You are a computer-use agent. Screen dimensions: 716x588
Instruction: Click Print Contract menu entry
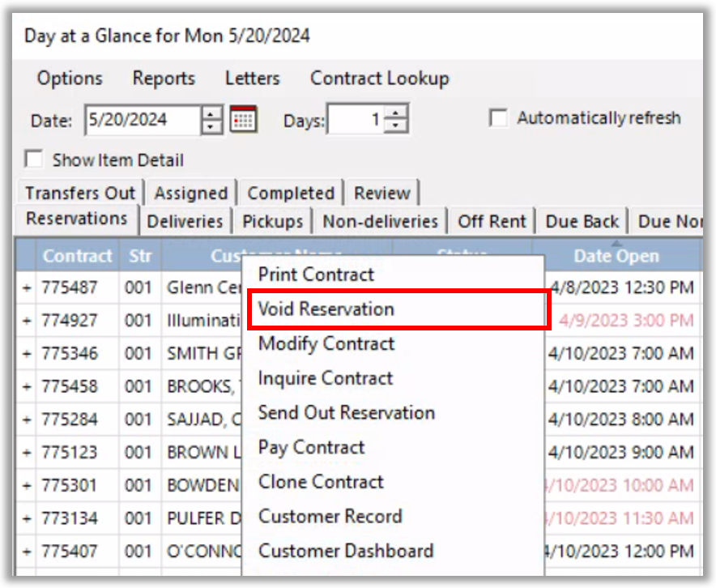(x=316, y=275)
